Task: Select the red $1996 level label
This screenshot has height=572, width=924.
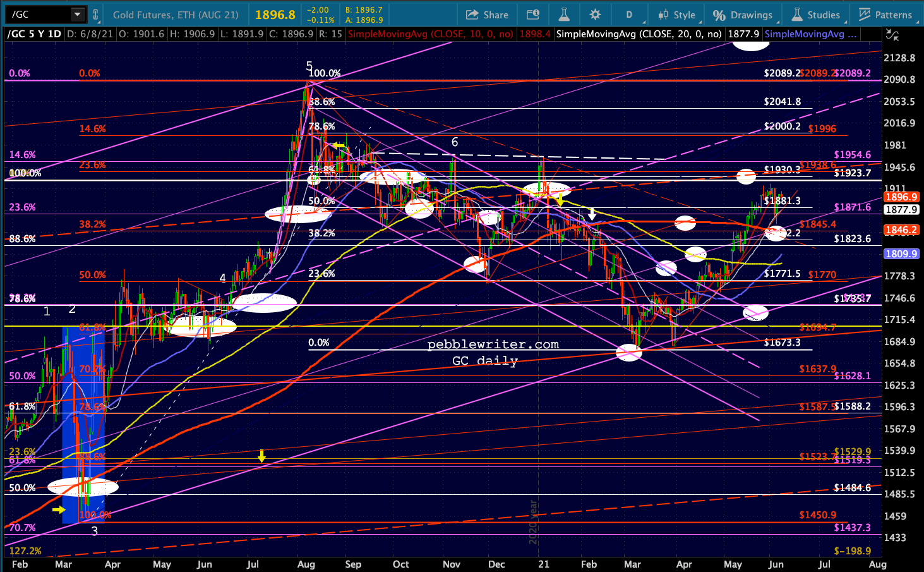Action: click(x=822, y=129)
